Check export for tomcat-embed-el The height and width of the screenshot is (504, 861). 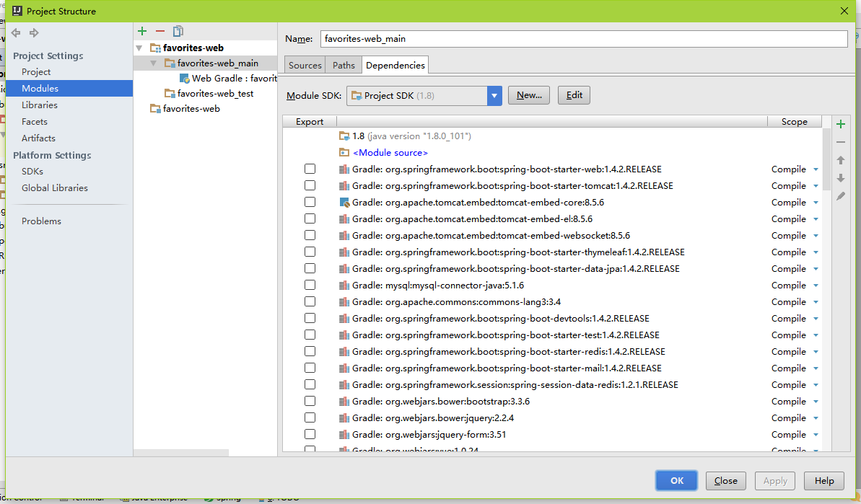[x=310, y=218]
